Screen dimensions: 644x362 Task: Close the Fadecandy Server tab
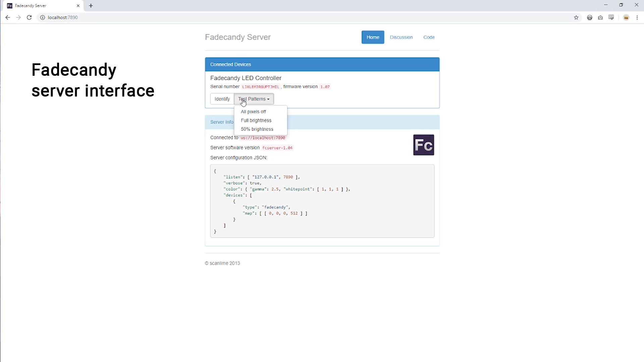click(78, 6)
